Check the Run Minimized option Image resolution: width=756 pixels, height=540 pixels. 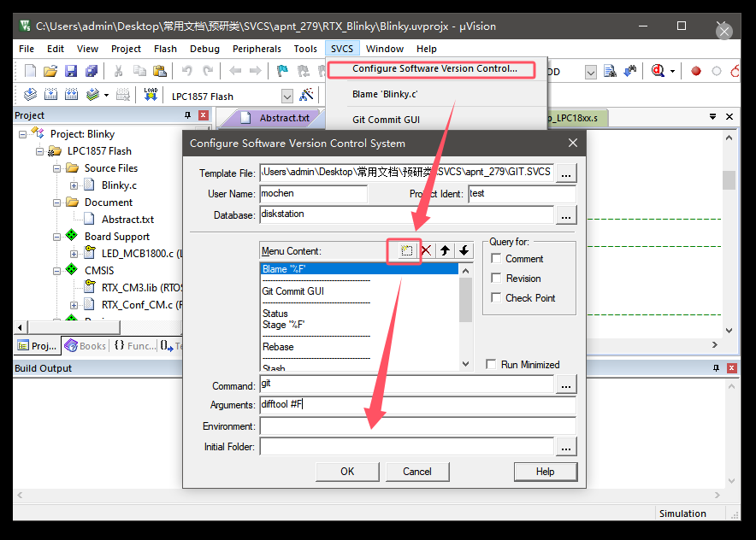(491, 365)
